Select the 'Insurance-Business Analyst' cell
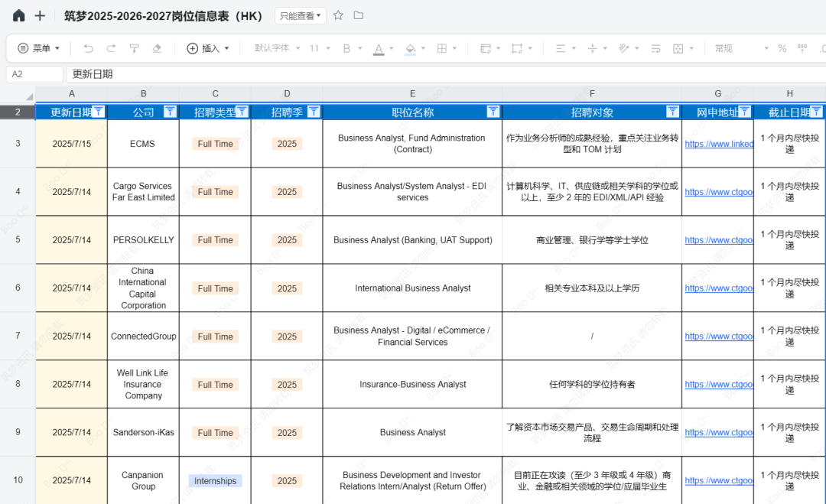The width and height of the screenshot is (826, 504). [412, 385]
